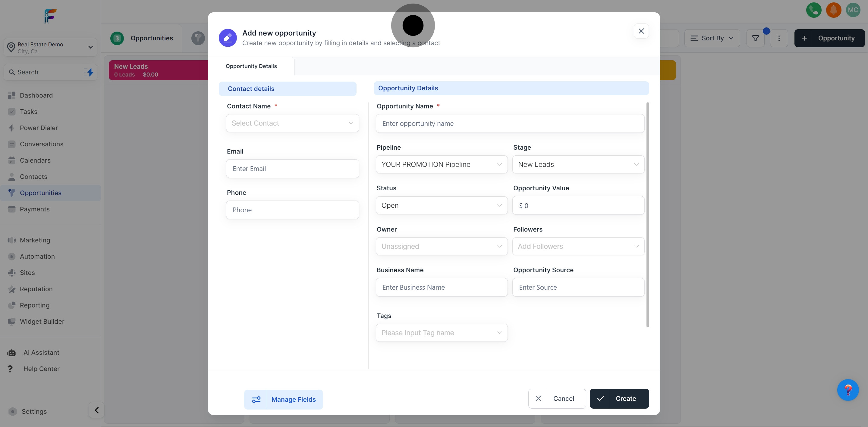Click the Enter opportunity name field
Screen dimensions: 868x427
click(x=509, y=123)
